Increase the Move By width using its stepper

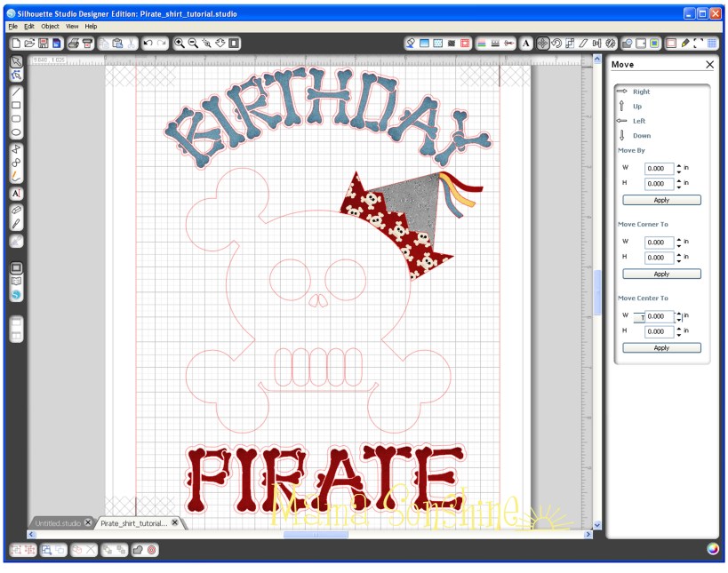tap(677, 168)
